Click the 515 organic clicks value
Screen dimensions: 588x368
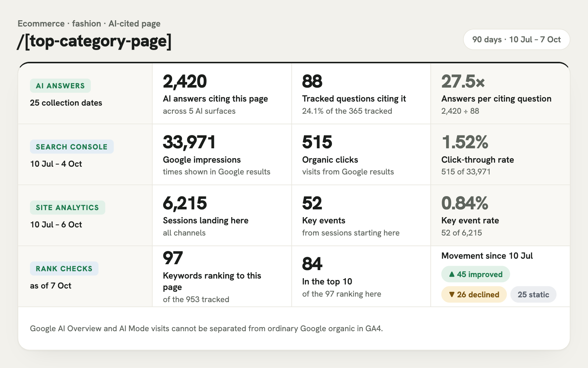click(x=317, y=142)
